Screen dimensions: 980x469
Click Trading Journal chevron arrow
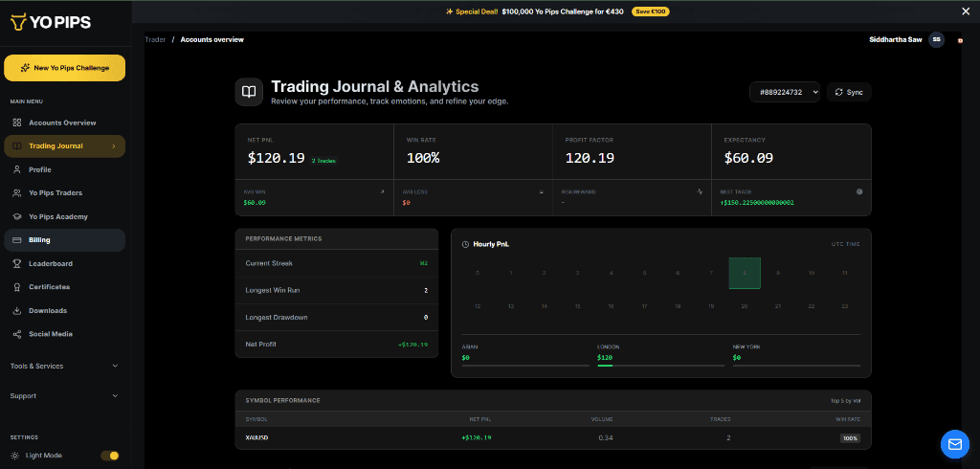point(114,146)
